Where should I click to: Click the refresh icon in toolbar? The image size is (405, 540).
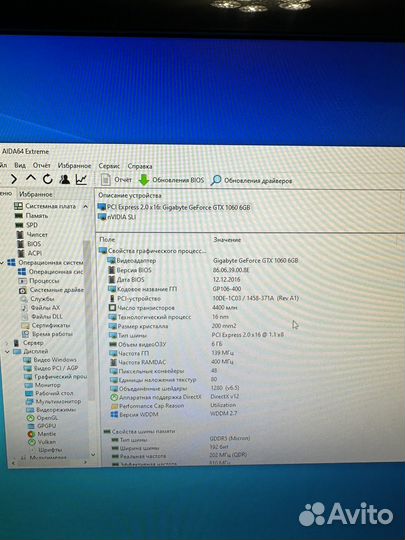[x=48, y=179]
